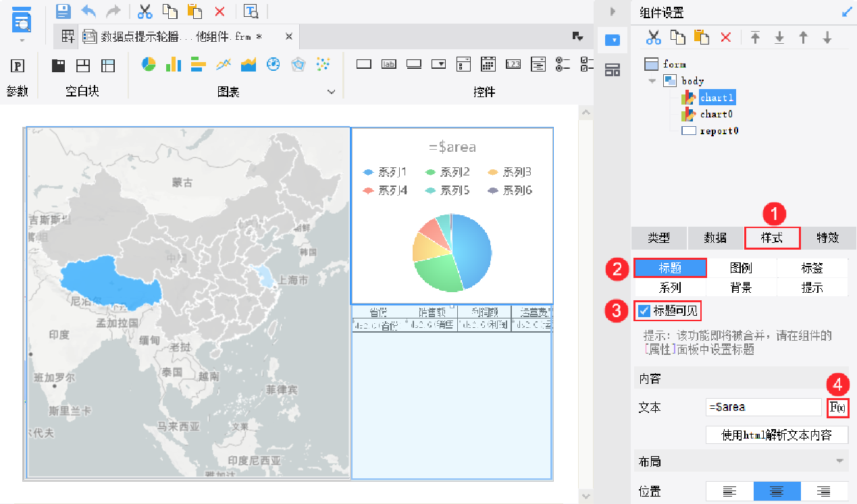This screenshot has width=857, height=504.
Task: Click the Save icon in the top toolbar
Action: click(63, 11)
